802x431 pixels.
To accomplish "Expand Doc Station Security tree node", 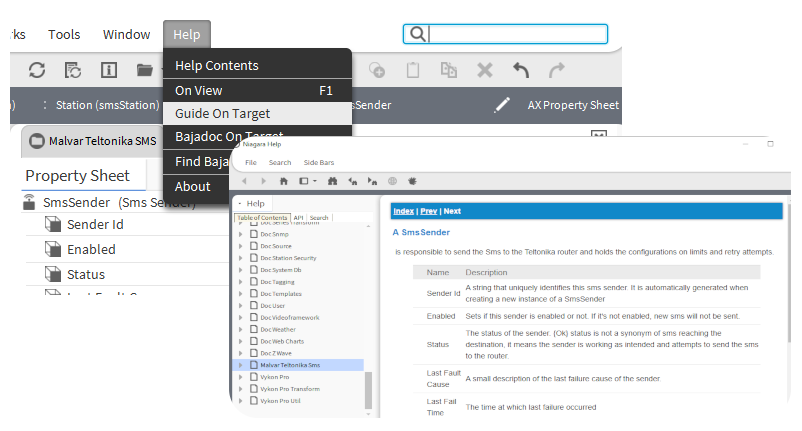I will (241, 258).
